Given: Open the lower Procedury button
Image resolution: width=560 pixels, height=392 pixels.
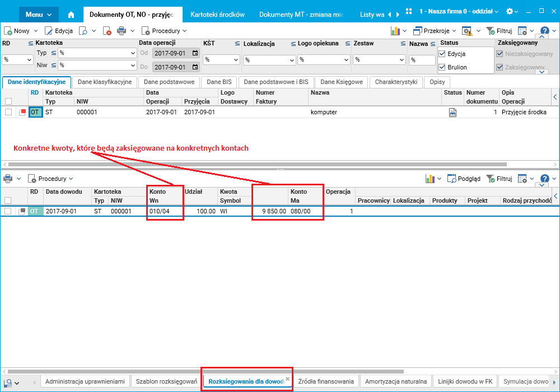Looking at the screenshot, I should [50, 179].
